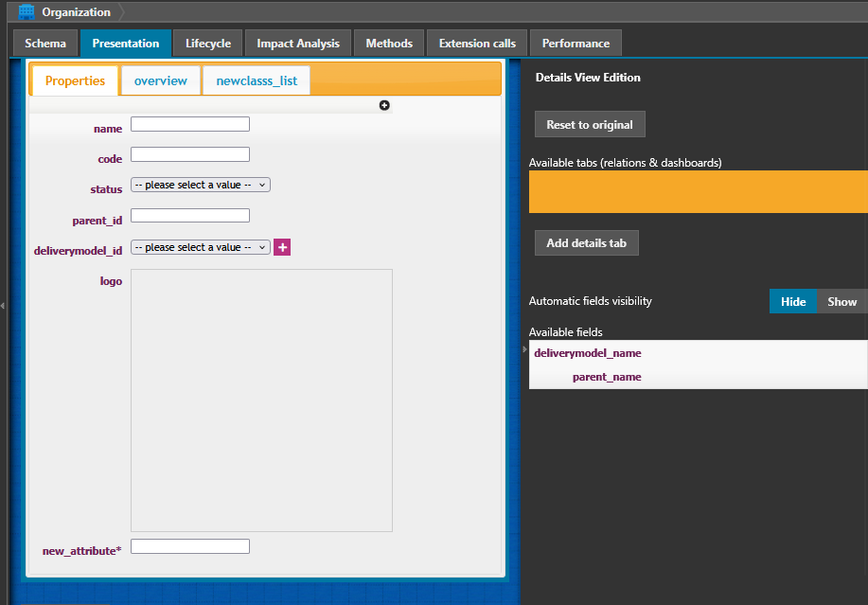Click the name text input field
The width and height of the screenshot is (868, 605).
(x=190, y=124)
